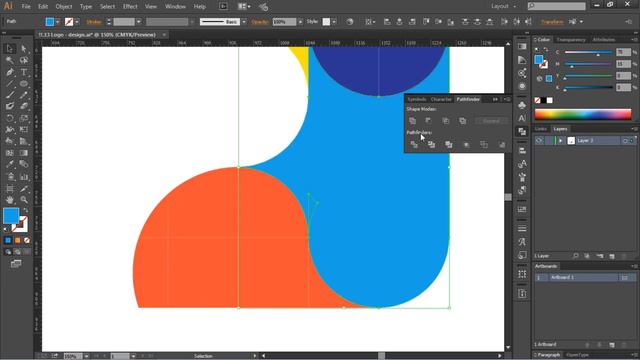
Task: Open the control bar stroke color dropdown
Action: tap(77, 22)
